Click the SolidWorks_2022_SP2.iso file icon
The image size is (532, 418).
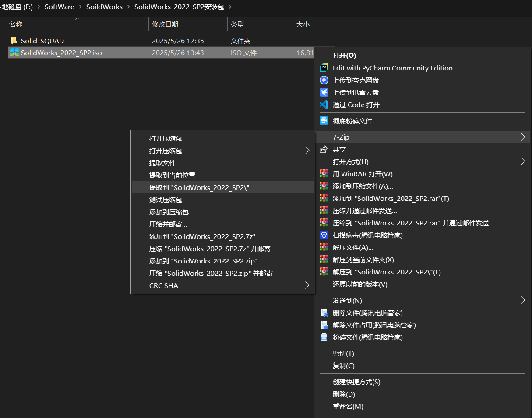point(14,53)
